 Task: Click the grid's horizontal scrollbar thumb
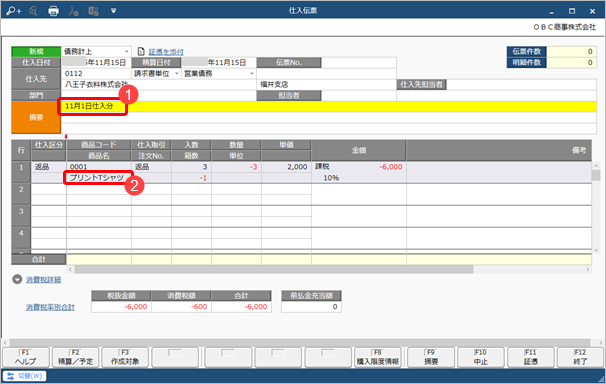click(x=274, y=269)
